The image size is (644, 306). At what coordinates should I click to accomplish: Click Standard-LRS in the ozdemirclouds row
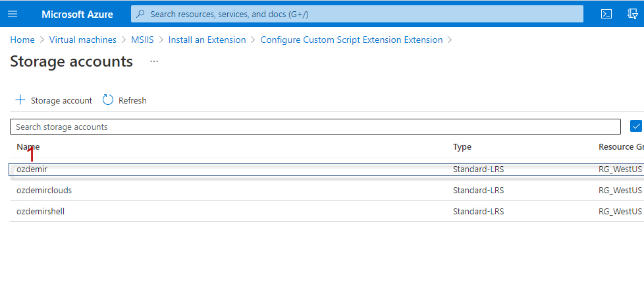pos(478,191)
